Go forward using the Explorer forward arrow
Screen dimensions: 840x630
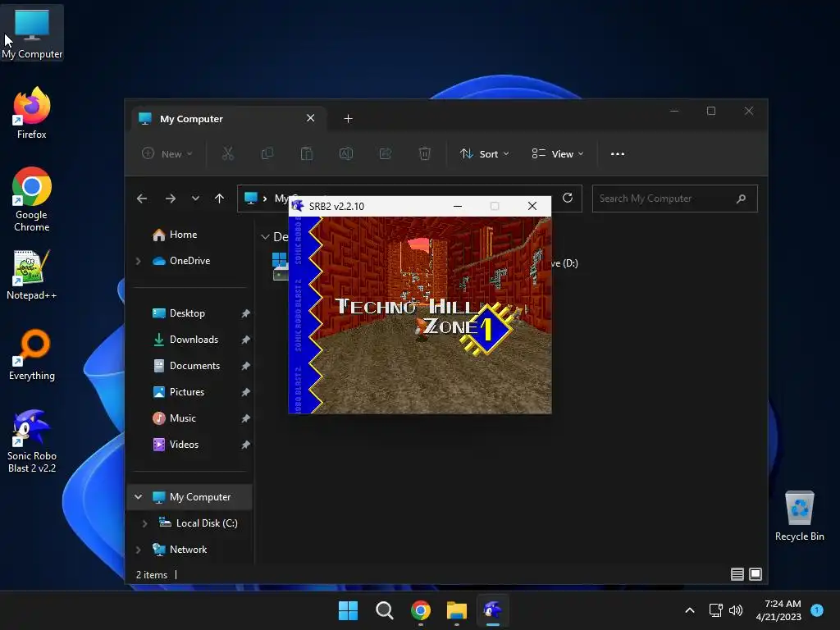pyautogui.click(x=171, y=199)
